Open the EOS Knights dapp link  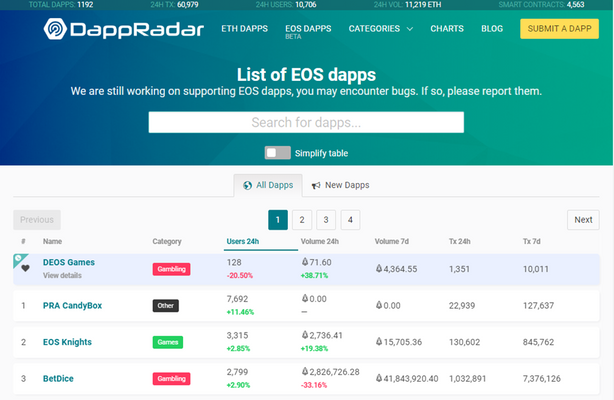(67, 342)
